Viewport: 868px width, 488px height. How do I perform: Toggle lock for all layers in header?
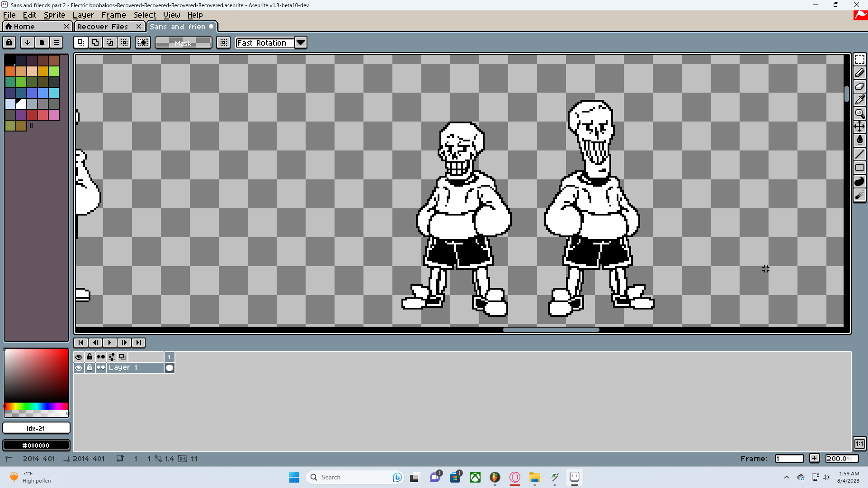click(90, 357)
